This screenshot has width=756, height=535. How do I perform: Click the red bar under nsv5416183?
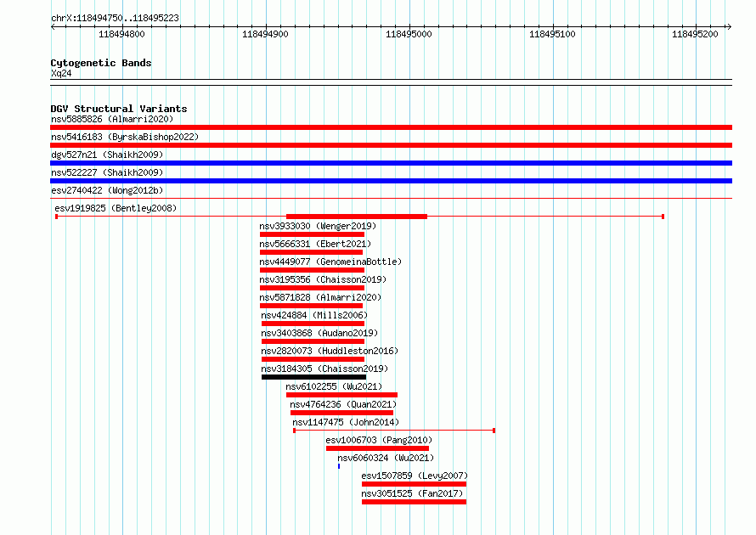click(391, 145)
